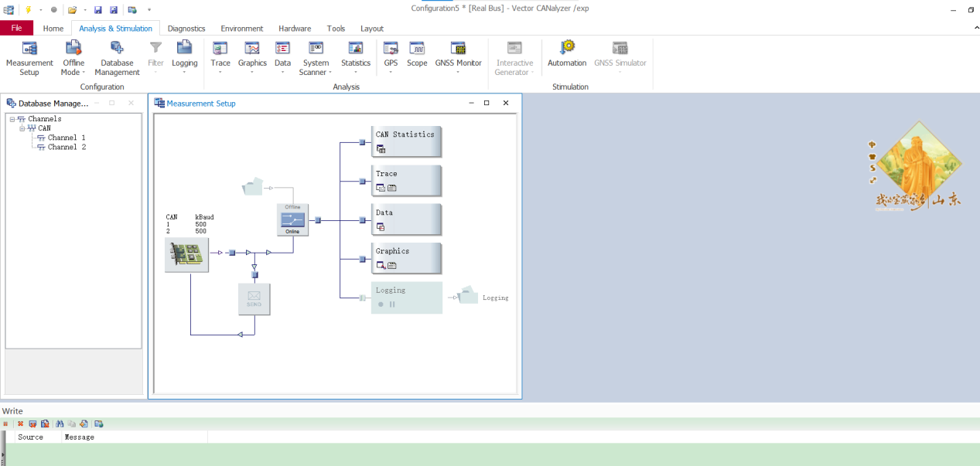Toggle the hotspot square before the Trace block
The image size is (980, 466).
[x=362, y=182]
